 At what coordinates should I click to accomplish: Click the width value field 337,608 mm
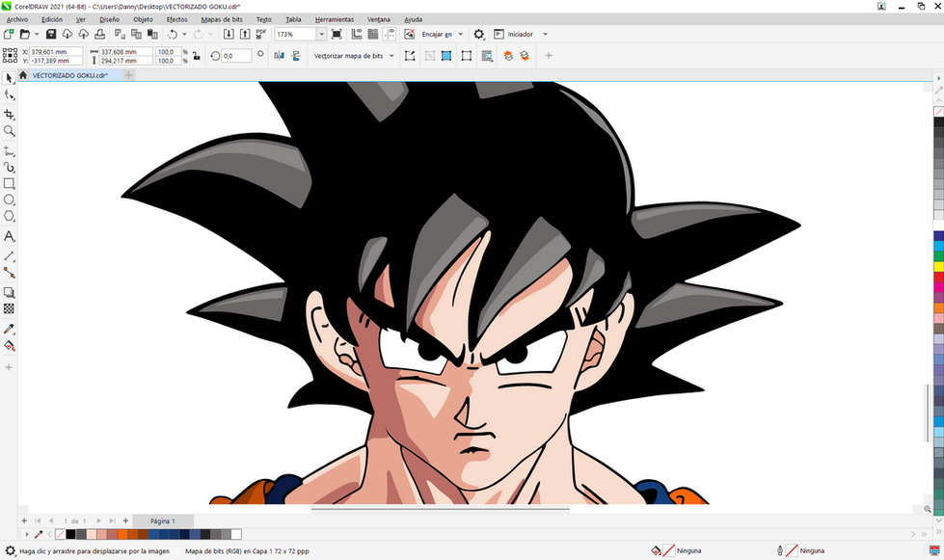(x=125, y=52)
